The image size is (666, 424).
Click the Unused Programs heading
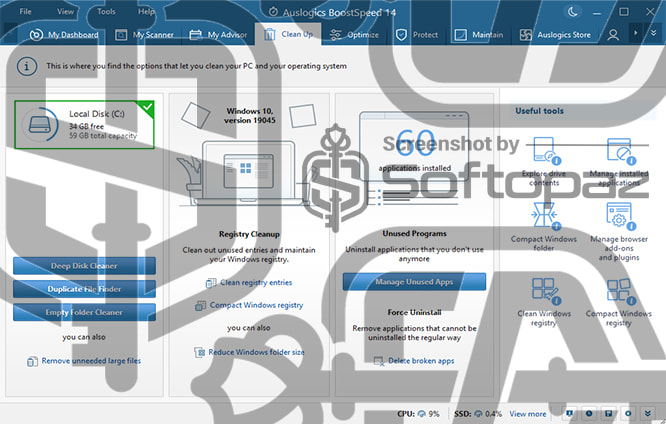414,234
